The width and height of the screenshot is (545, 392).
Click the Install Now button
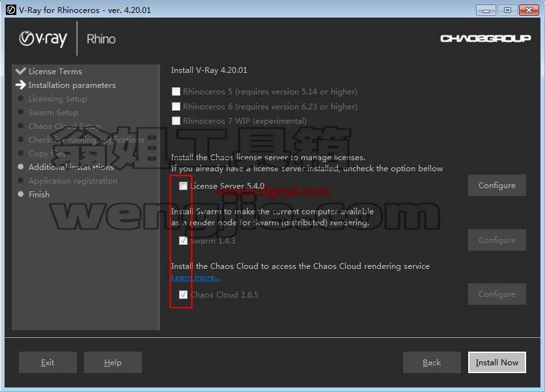click(x=497, y=363)
